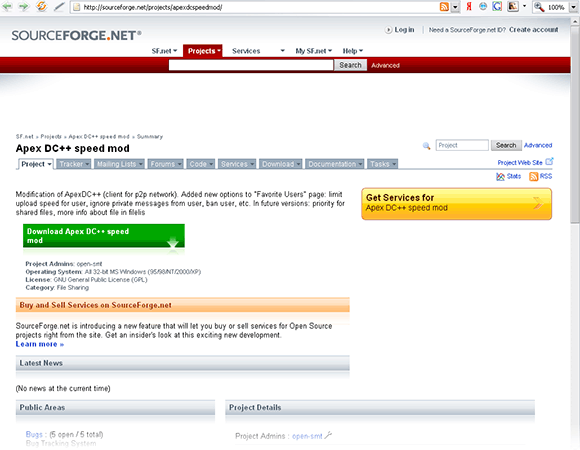The height and width of the screenshot is (450, 580).
Task: Click SF.net in the breadcrumb
Action: tap(24, 136)
